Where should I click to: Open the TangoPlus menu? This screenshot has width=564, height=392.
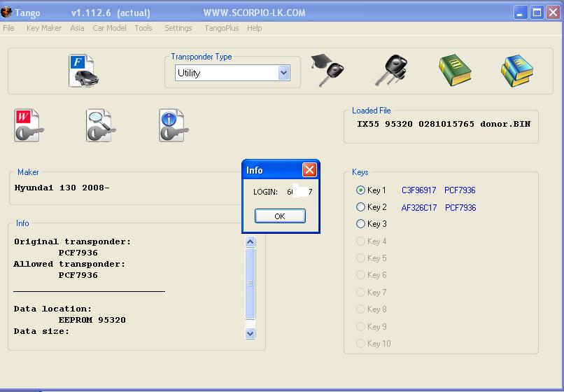222,28
